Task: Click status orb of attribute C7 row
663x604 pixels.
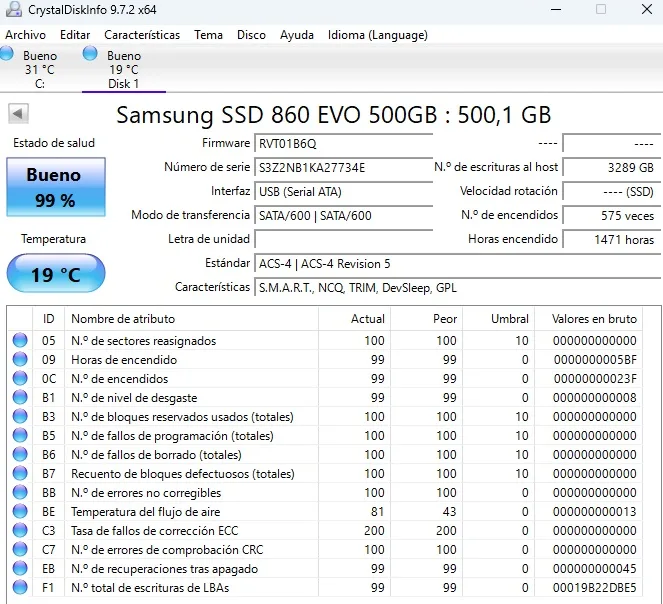Action: tap(20, 549)
